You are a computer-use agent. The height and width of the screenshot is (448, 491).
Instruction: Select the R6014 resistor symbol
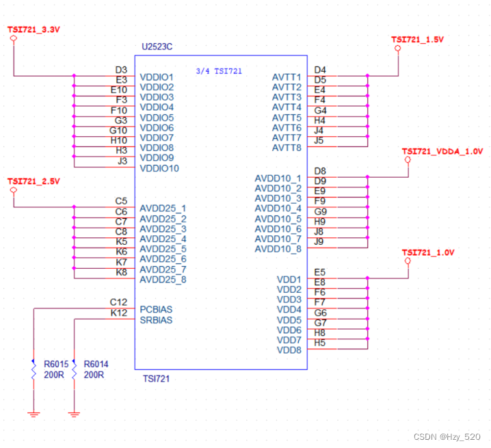(x=74, y=370)
